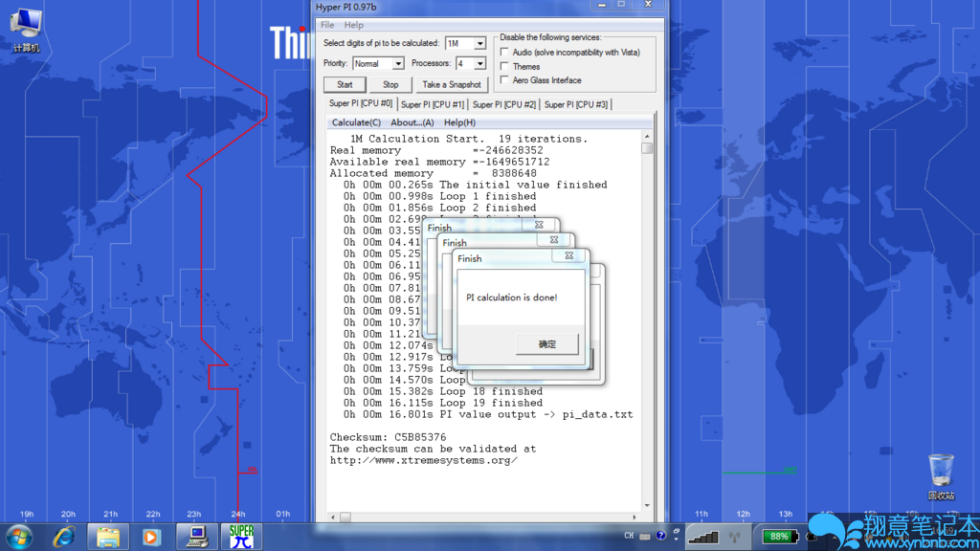The image size is (980, 551).
Task: Switch to Super PI [CPU #1] tab
Action: coord(433,104)
